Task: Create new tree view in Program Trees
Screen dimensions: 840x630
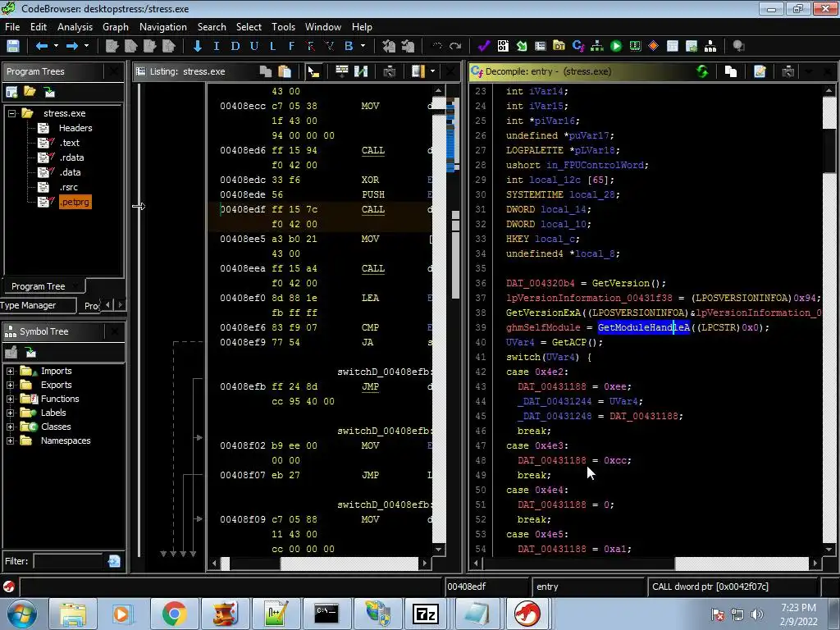Action: (x=11, y=92)
